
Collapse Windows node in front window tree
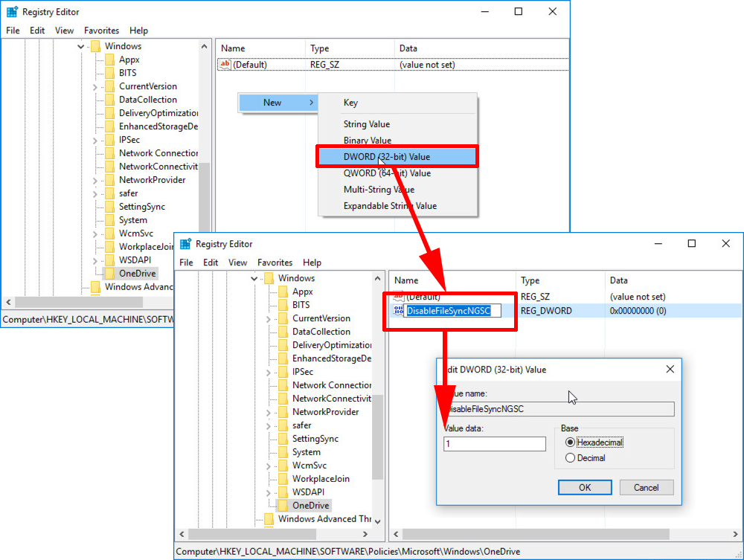click(x=254, y=278)
